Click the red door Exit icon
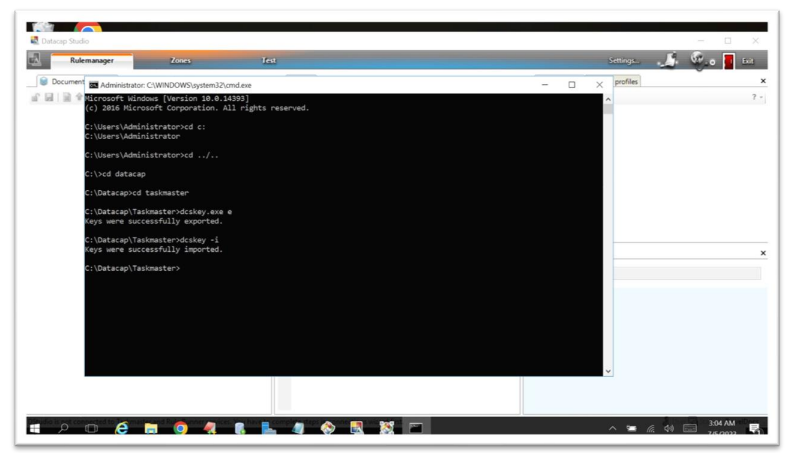The height and width of the screenshot is (453, 790). [x=729, y=61]
